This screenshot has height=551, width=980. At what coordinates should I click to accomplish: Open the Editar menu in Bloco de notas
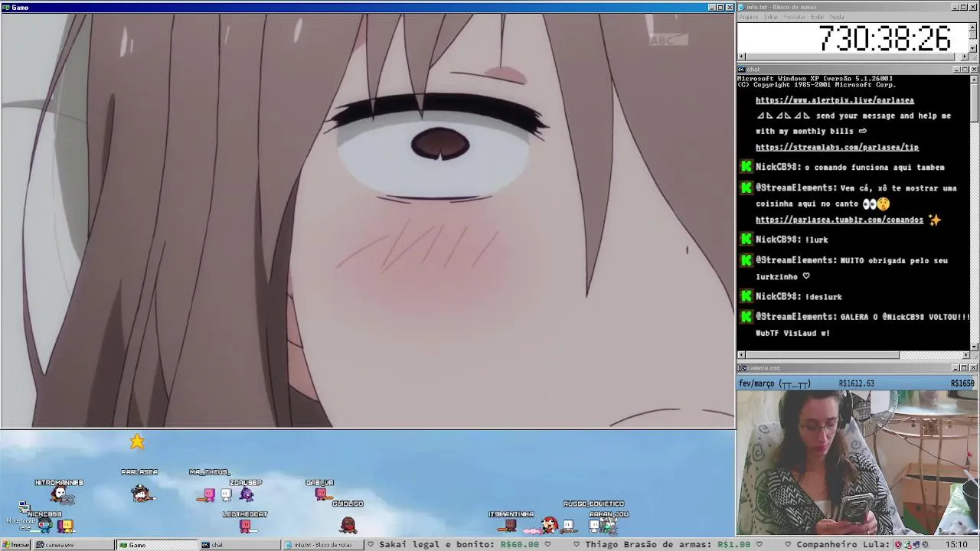(x=771, y=17)
